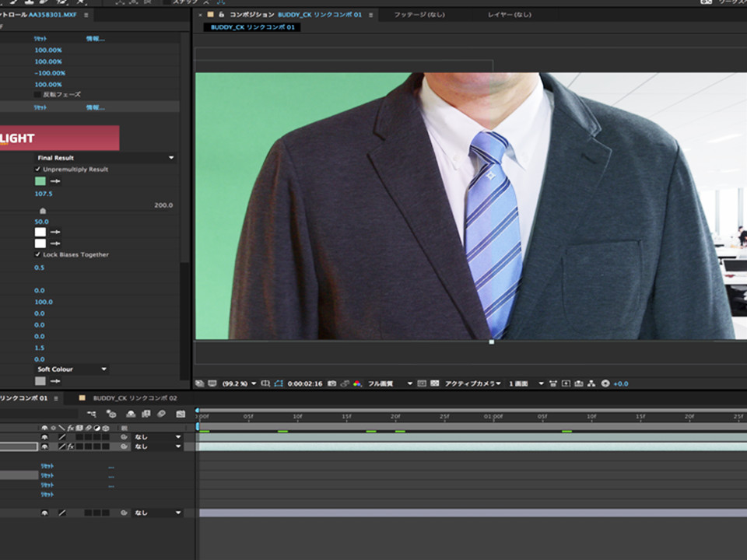Open the effect controls panel menu icon

tap(86, 15)
